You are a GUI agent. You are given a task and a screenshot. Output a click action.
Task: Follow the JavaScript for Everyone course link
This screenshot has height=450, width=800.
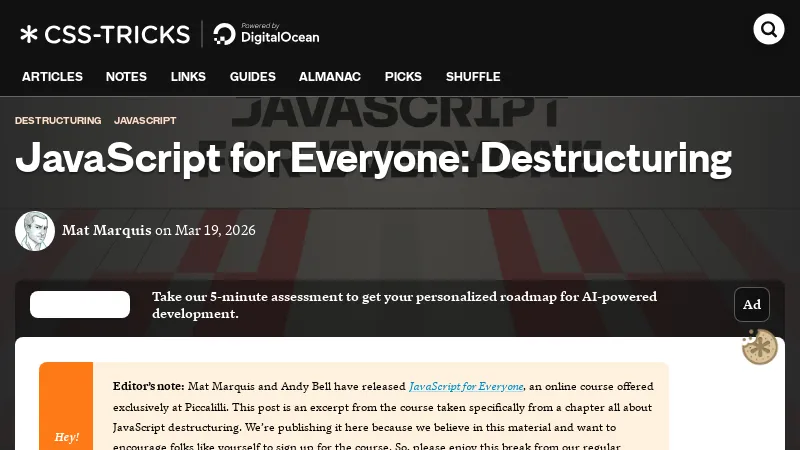pyautogui.click(x=466, y=387)
